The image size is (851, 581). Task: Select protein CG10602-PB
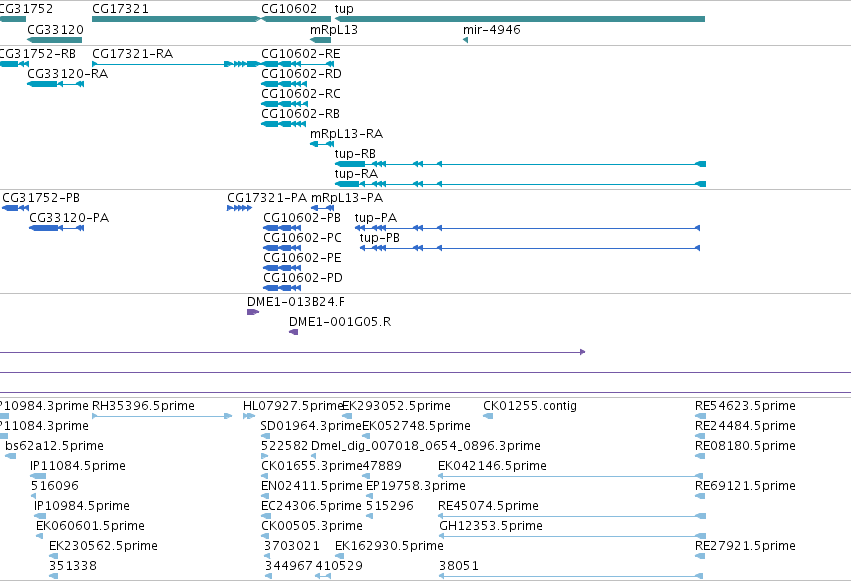coord(282,228)
